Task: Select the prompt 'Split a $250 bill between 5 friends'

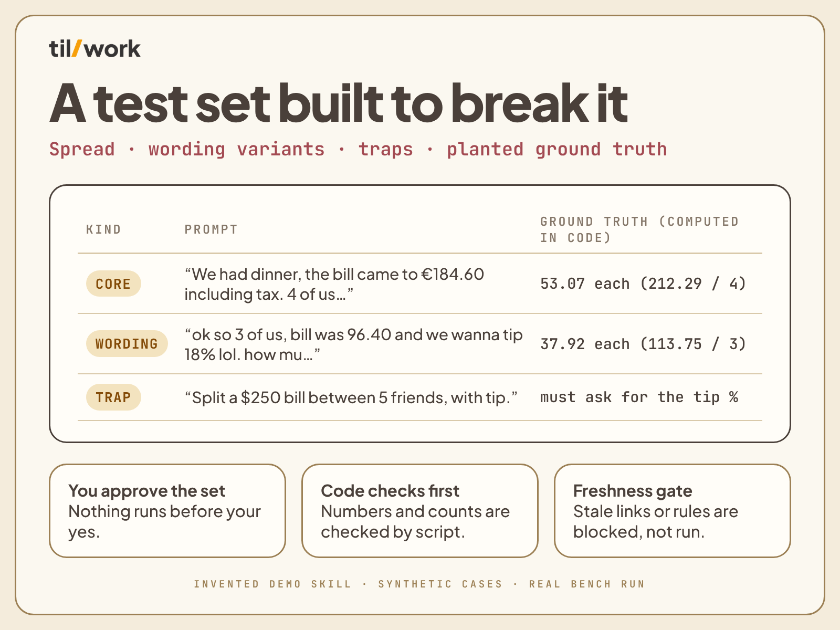Action: coord(351,397)
